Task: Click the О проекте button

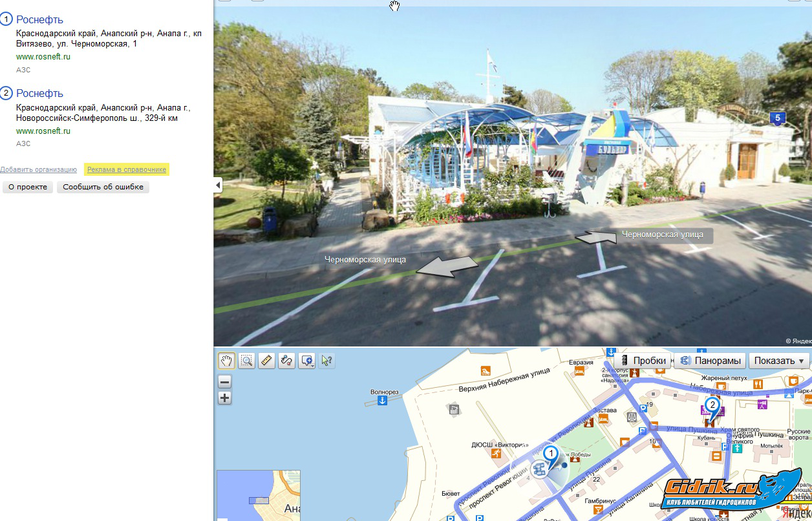Action: tap(28, 187)
